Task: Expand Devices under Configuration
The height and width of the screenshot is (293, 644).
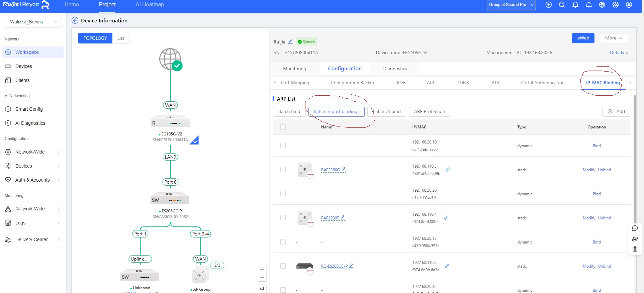Action: coord(33,166)
